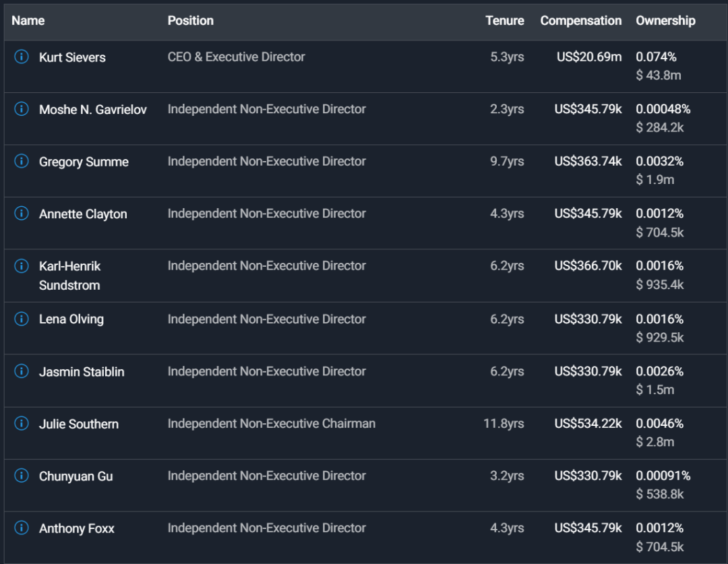The width and height of the screenshot is (728, 564).
Task: Select the $ 1.9m ownership amount
Action: (655, 180)
